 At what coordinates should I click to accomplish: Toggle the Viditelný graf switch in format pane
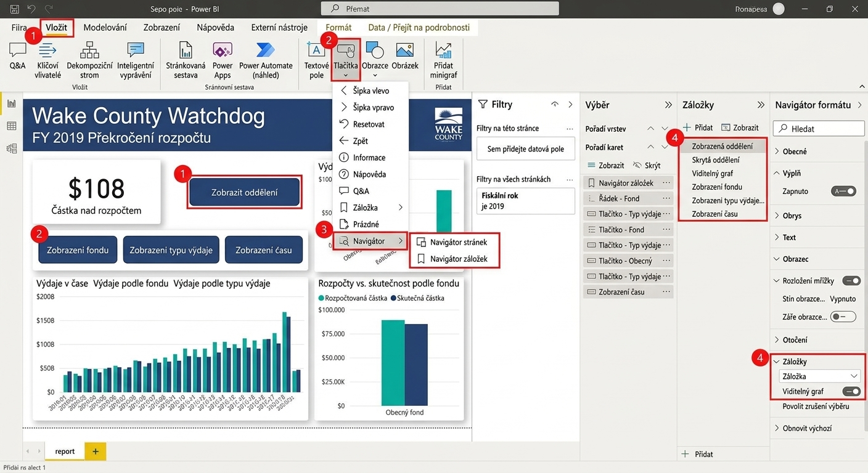point(851,391)
